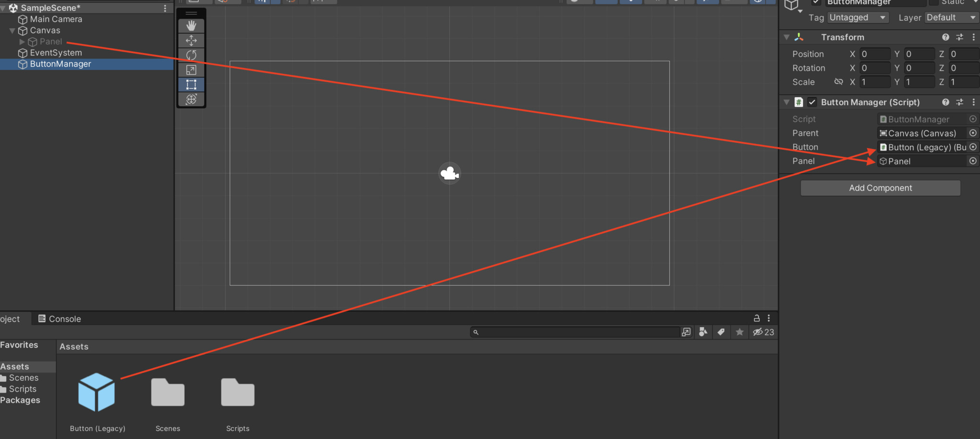Viewport: 980px width, 439px height.
Task: Select the Hand tool in the scene toolbar
Action: point(191,25)
